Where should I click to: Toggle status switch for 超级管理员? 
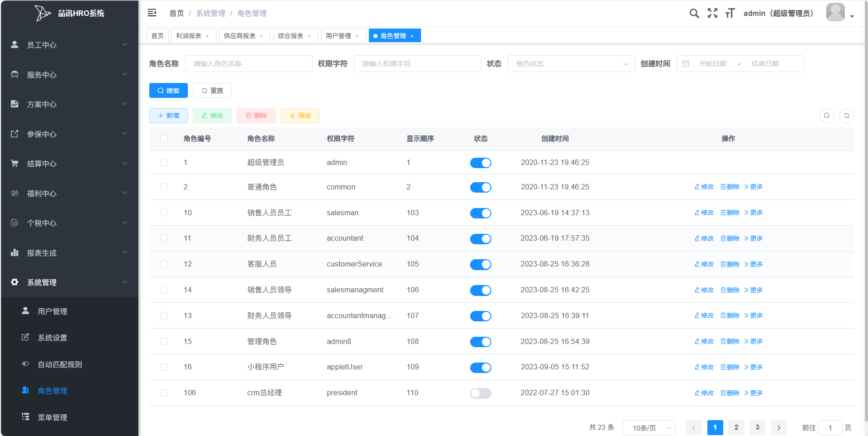(x=481, y=163)
